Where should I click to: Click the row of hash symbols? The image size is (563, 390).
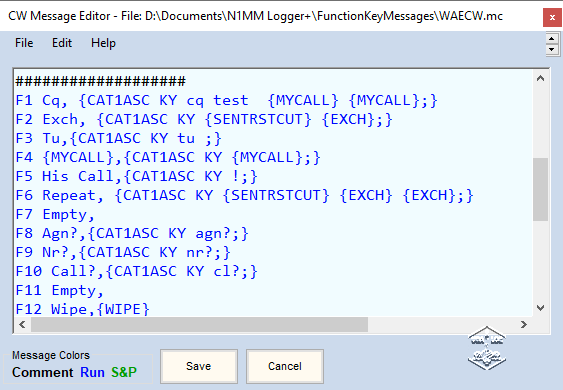(101, 81)
